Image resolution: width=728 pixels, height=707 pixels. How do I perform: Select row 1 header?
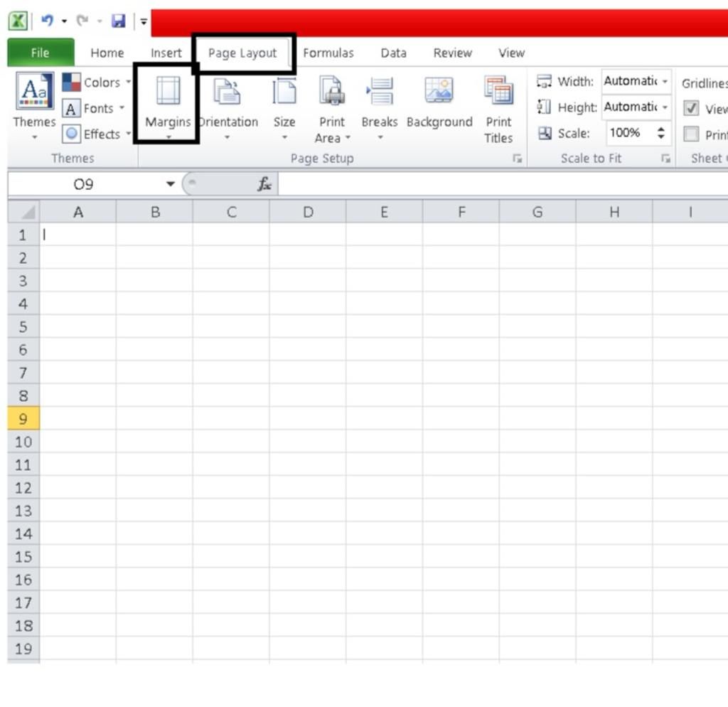click(x=23, y=235)
